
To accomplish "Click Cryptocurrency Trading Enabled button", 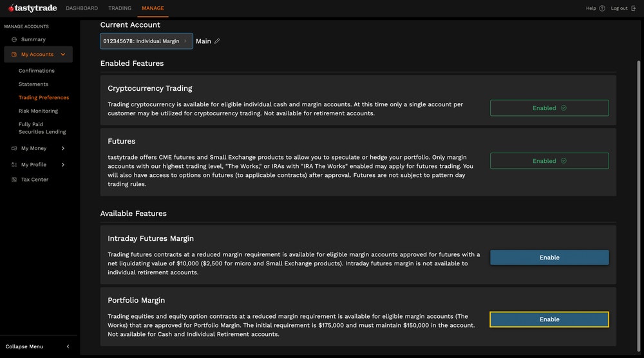I will pyautogui.click(x=549, y=108).
